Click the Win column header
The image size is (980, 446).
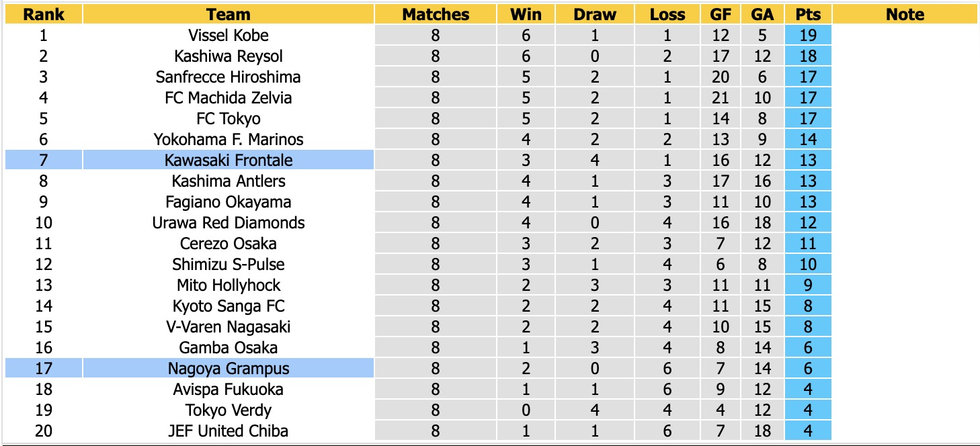pyautogui.click(x=526, y=14)
